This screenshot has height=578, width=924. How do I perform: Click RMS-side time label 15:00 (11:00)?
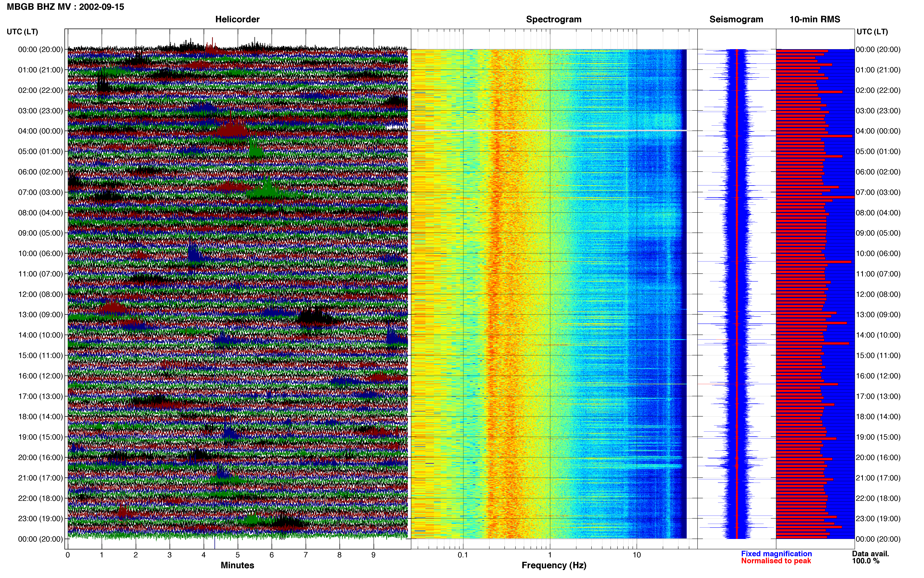(878, 356)
